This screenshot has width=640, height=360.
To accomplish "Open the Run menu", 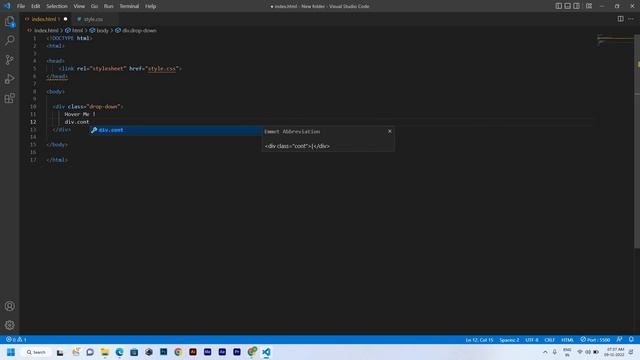I will coord(109,6).
